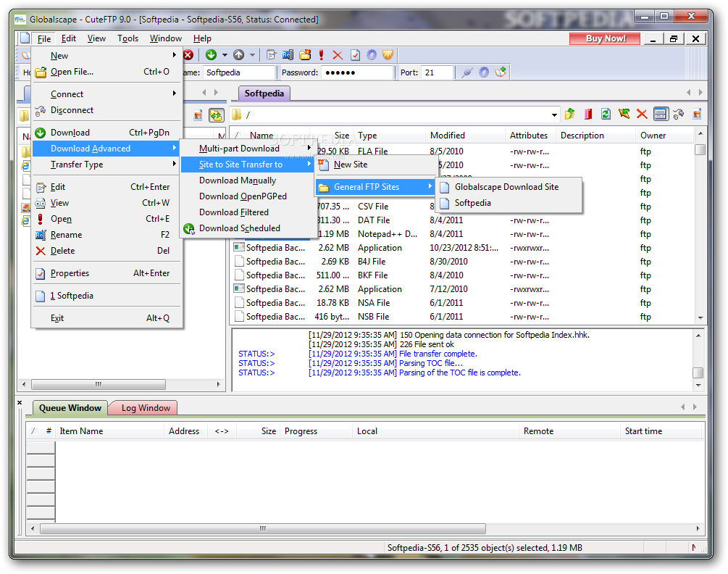The width and height of the screenshot is (728, 574).
Task: Click the folder tree link icon in remote pane
Action: pyautogui.click(x=679, y=114)
